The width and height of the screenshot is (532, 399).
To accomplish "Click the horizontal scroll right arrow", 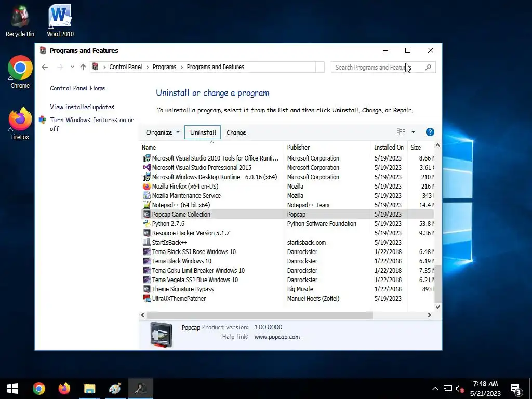I will point(430,315).
